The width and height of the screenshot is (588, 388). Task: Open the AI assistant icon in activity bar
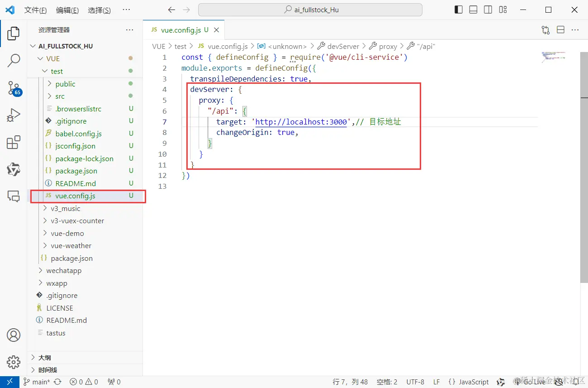[14, 170]
